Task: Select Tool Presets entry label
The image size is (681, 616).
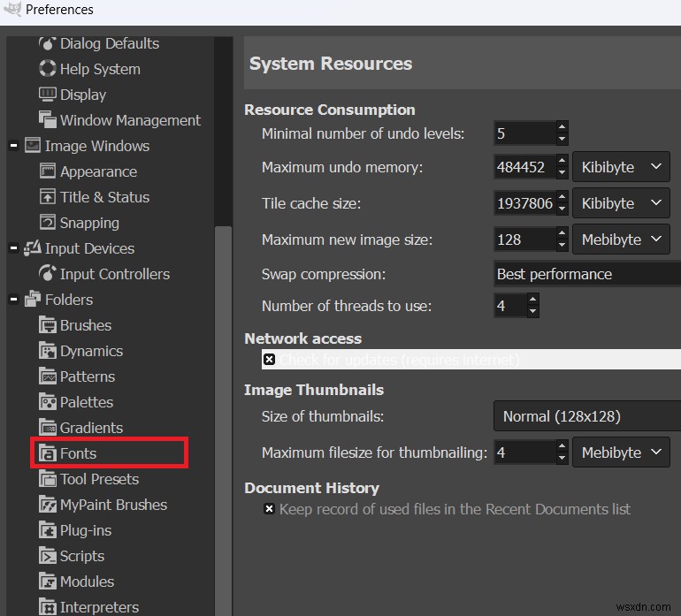Action: coord(99,479)
